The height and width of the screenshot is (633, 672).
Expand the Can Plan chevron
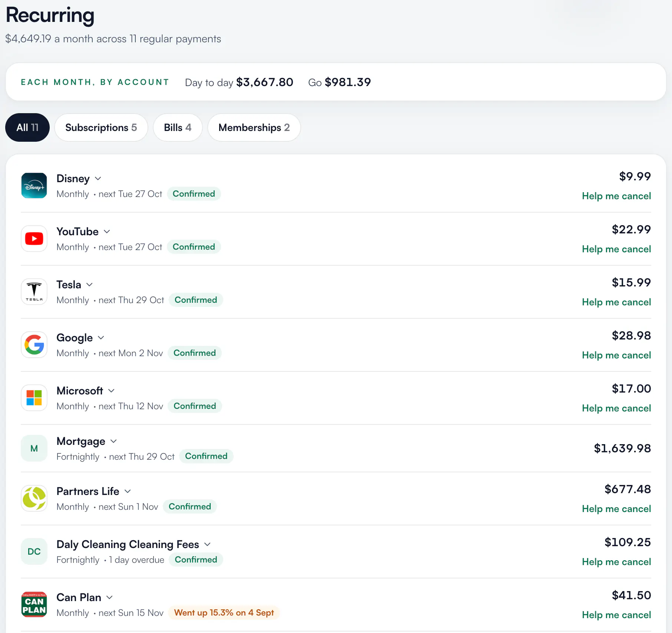coord(109,597)
